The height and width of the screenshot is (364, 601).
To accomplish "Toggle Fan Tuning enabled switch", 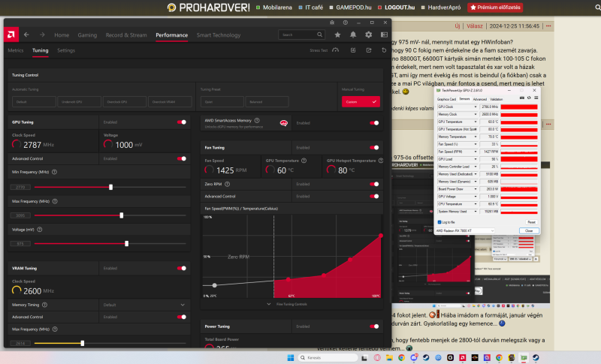I will 374,147.
